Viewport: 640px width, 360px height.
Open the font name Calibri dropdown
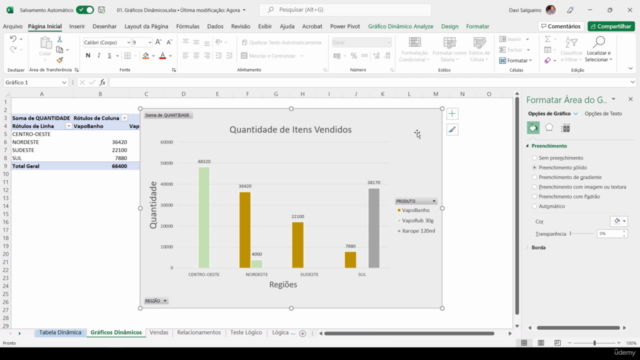pyautogui.click(x=128, y=42)
